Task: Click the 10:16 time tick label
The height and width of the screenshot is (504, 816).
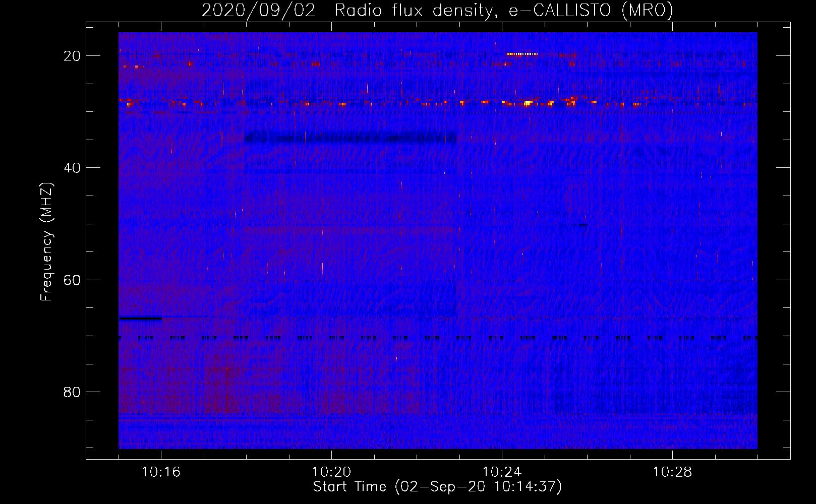Action: pyautogui.click(x=161, y=472)
